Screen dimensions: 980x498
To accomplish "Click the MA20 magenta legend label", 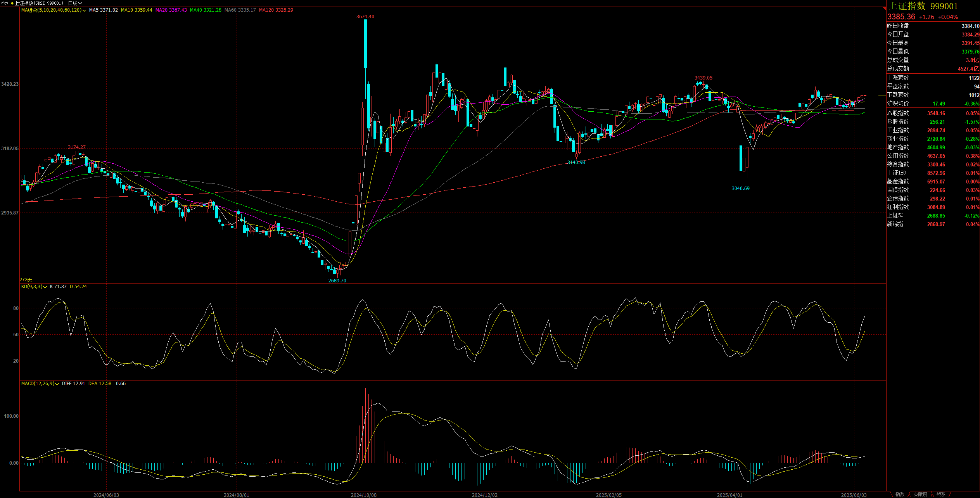I will 171,10.
